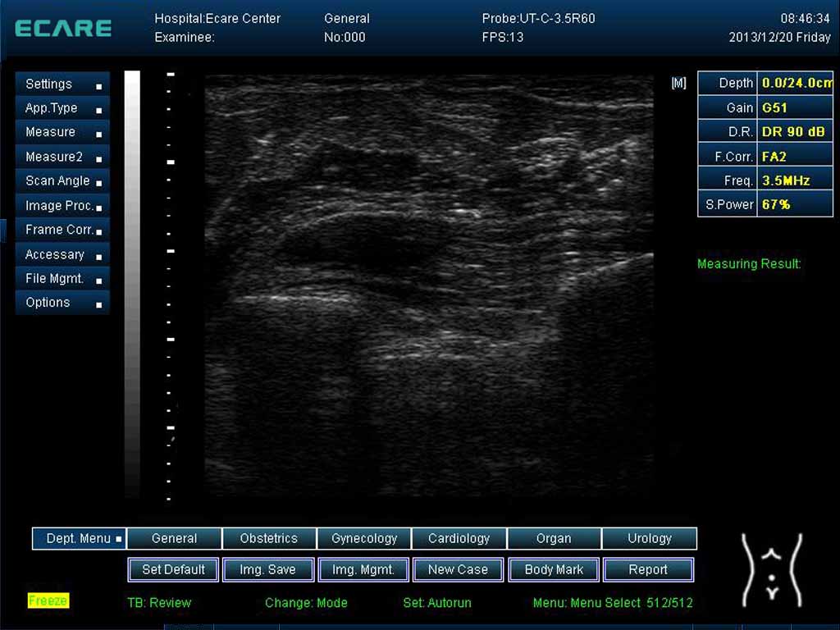Expand the Settings menu
This screenshot has width=840, height=630.
tap(62, 84)
